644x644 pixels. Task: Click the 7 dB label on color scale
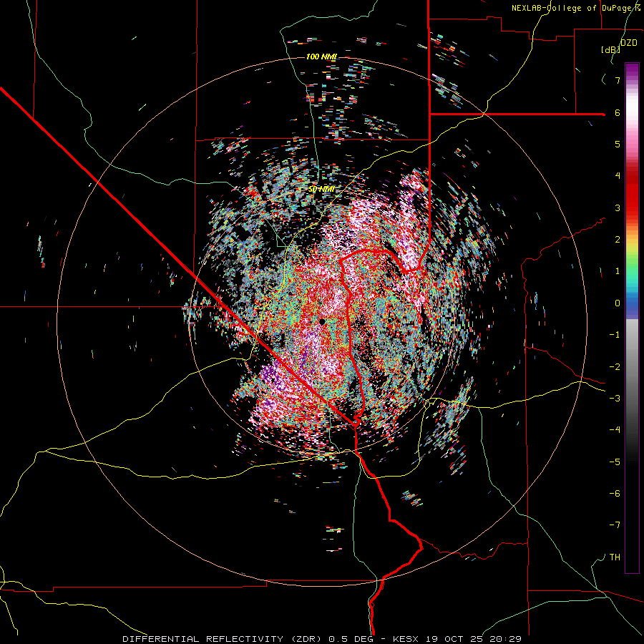click(618, 80)
